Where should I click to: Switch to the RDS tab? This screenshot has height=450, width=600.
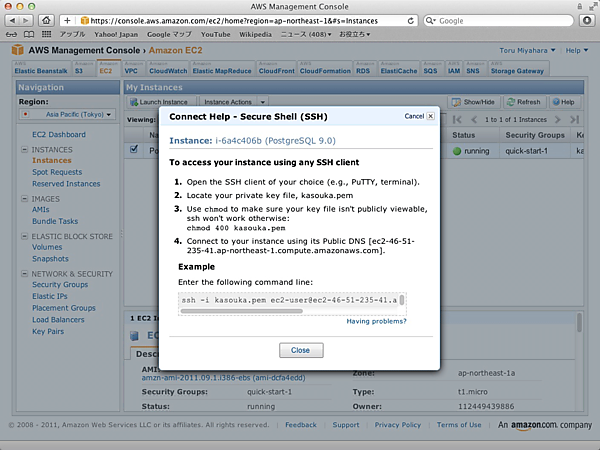point(365,68)
